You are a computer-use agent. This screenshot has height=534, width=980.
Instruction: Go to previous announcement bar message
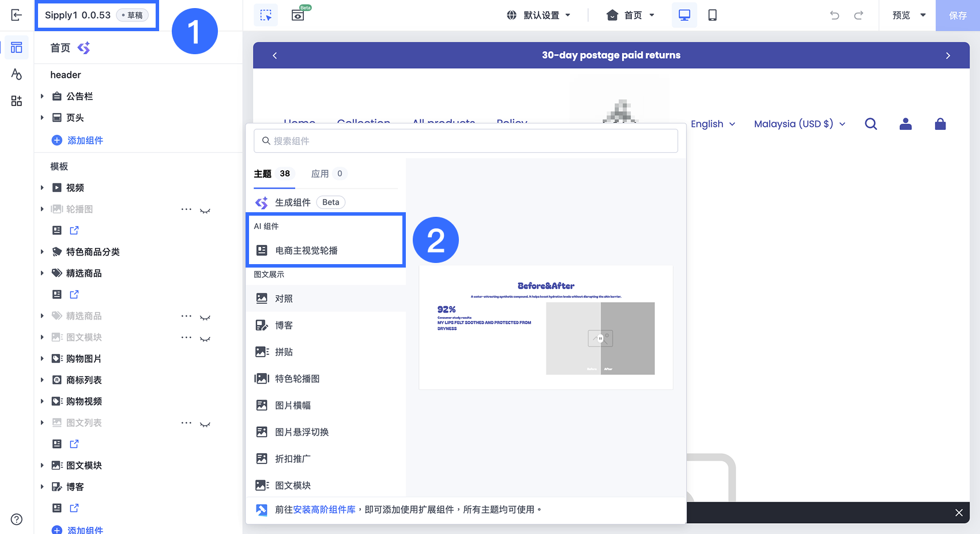click(x=274, y=55)
